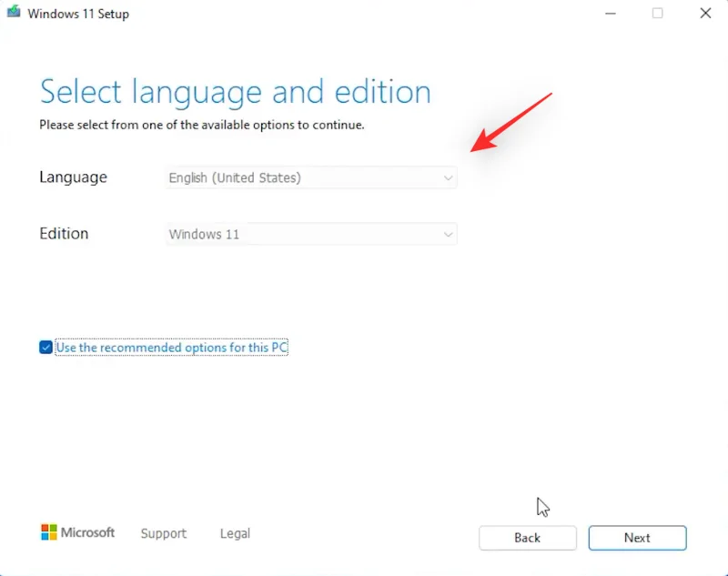Screen dimensions: 728x576
Task: Expand the Edition selector chevron
Action: coord(449,234)
